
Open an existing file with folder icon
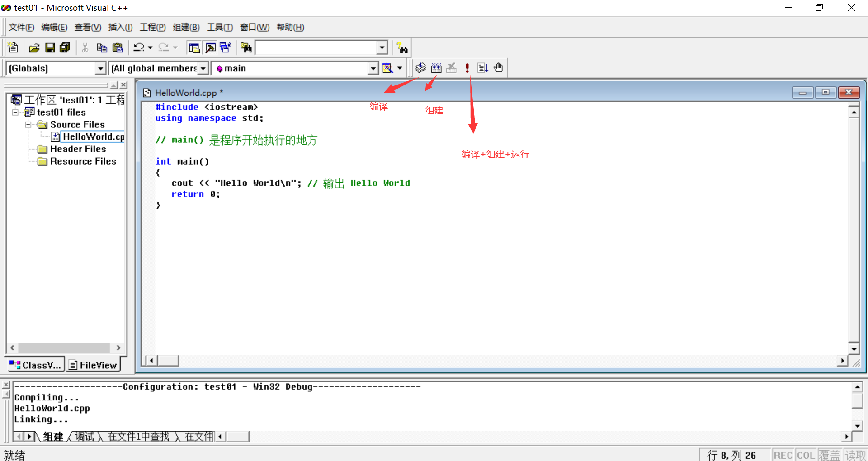tap(34, 47)
